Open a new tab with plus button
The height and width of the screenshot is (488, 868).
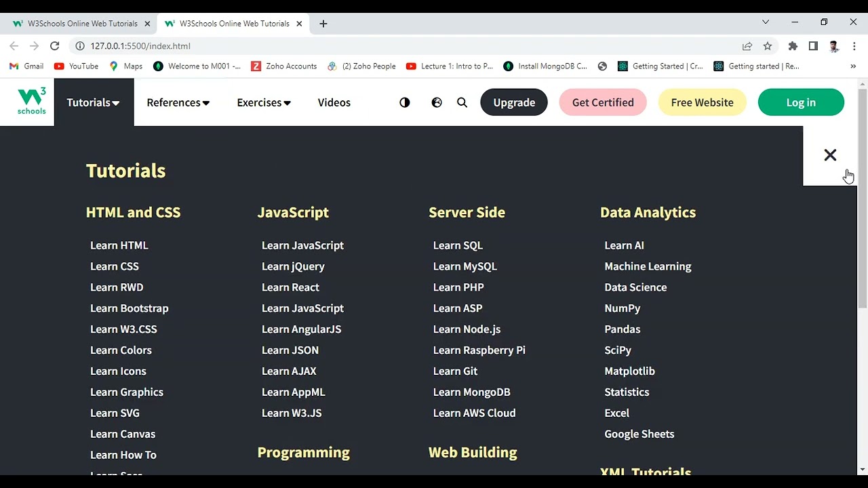323,24
